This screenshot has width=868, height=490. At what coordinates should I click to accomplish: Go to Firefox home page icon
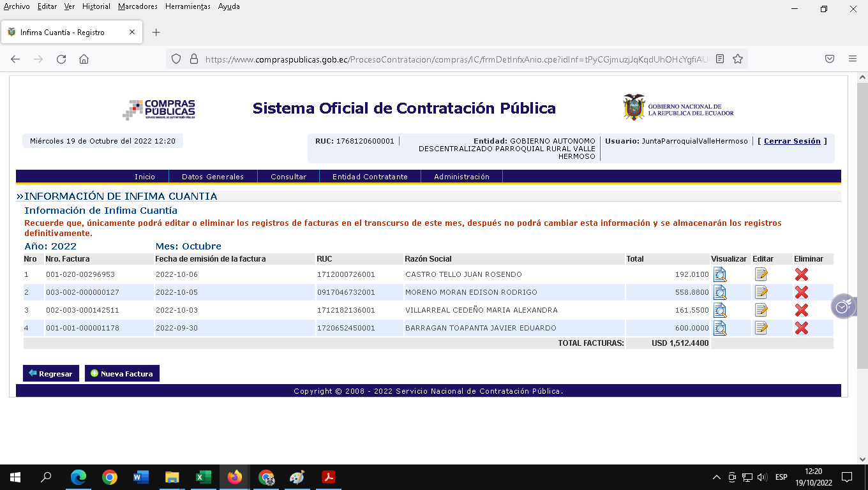84,59
